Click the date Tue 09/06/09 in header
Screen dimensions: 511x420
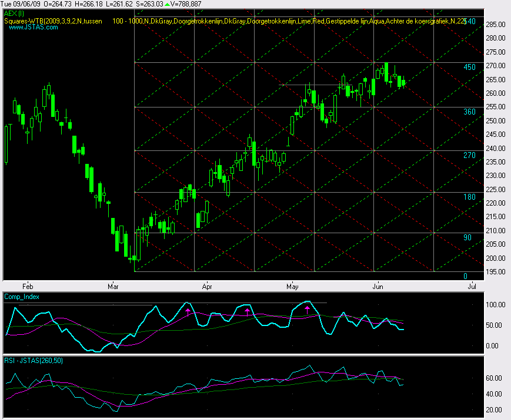coord(21,4)
